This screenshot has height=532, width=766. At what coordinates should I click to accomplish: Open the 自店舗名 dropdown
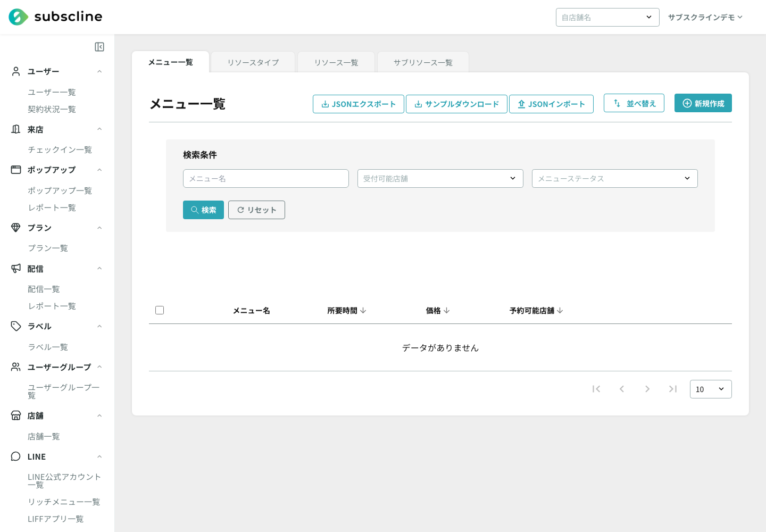(x=607, y=17)
